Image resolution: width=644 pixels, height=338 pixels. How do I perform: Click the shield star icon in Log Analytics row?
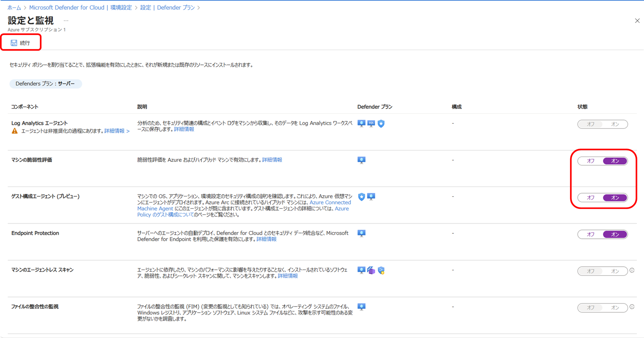pos(381,123)
